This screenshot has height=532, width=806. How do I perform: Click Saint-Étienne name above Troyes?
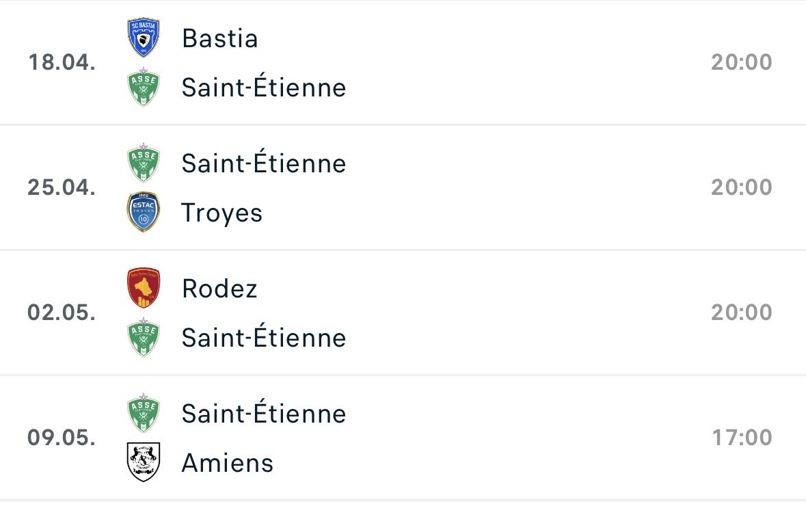pyautogui.click(x=264, y=163)
